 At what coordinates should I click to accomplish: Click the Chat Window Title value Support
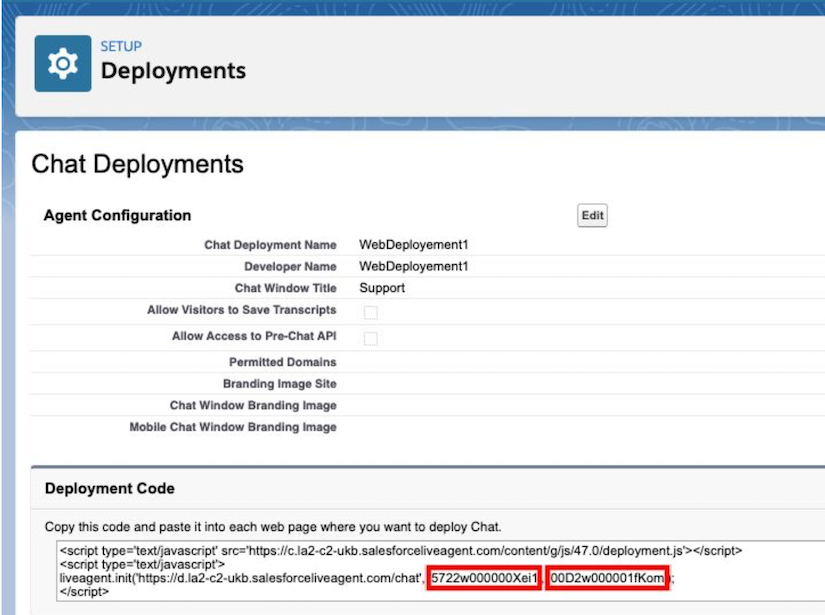click(x=382, y=288)
